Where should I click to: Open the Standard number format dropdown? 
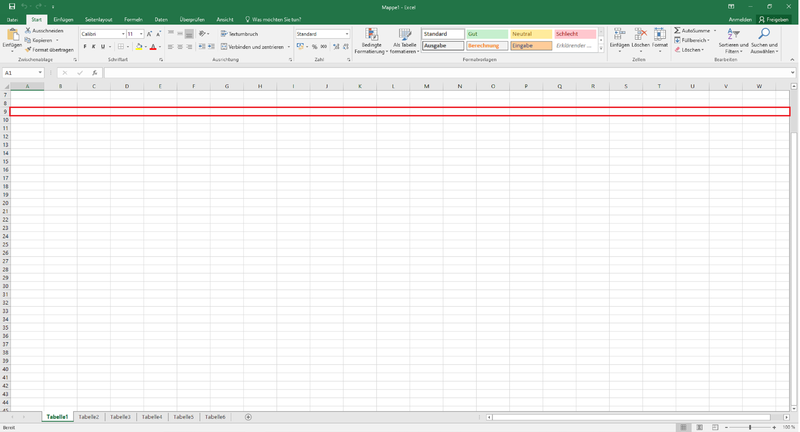347,34
